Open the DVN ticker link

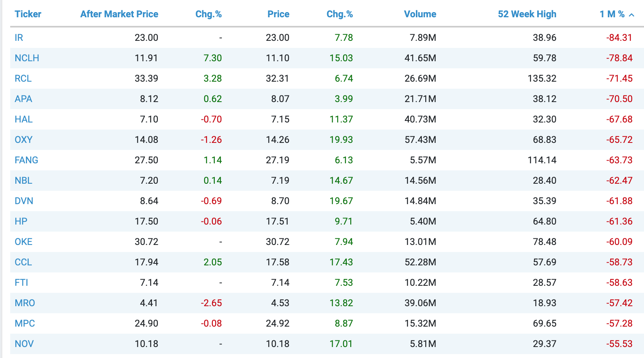[x=24, y=201]
